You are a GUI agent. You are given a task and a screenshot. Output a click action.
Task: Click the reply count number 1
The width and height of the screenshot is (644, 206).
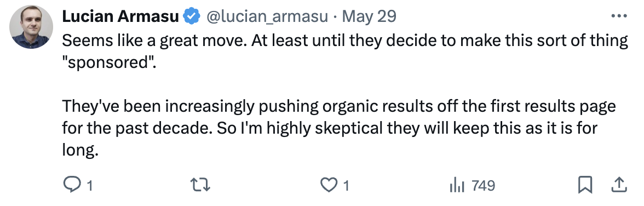tap(89, 186)
